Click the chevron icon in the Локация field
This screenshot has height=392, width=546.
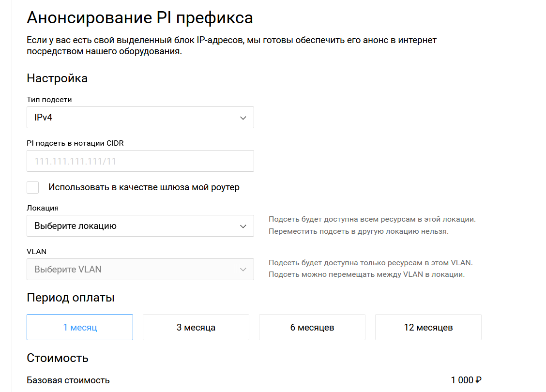pyautogui.click(x=243, y=226)
